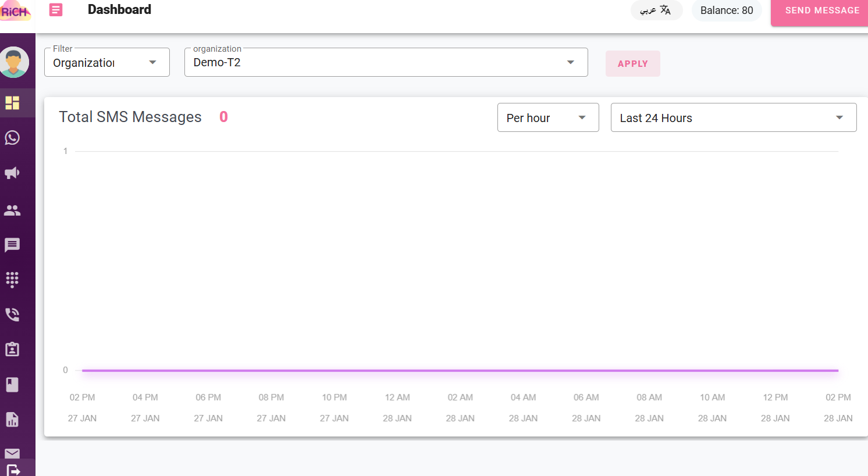Image resolution: width=868 pixels, height=476 pixels.
Task: Open the Dashboard grid icon in sidebar
Action: click(x=12, y=103)
